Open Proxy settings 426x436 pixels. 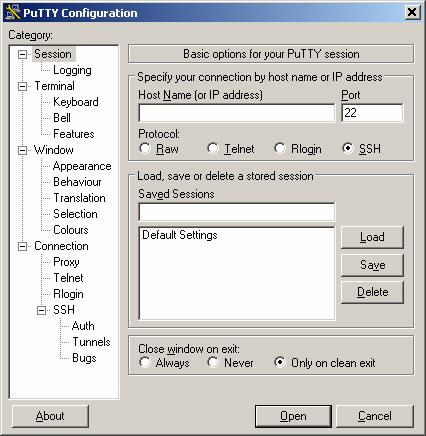click(66, 262)
